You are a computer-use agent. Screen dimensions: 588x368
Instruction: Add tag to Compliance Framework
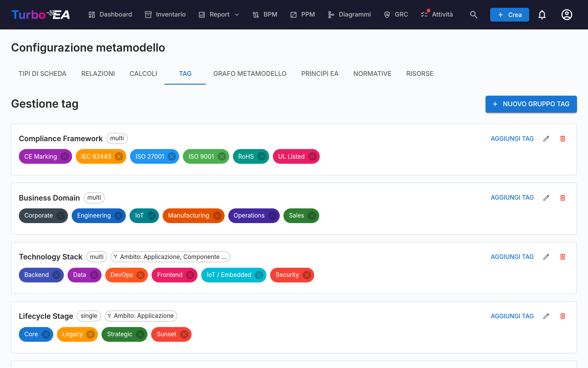[512, 139]
